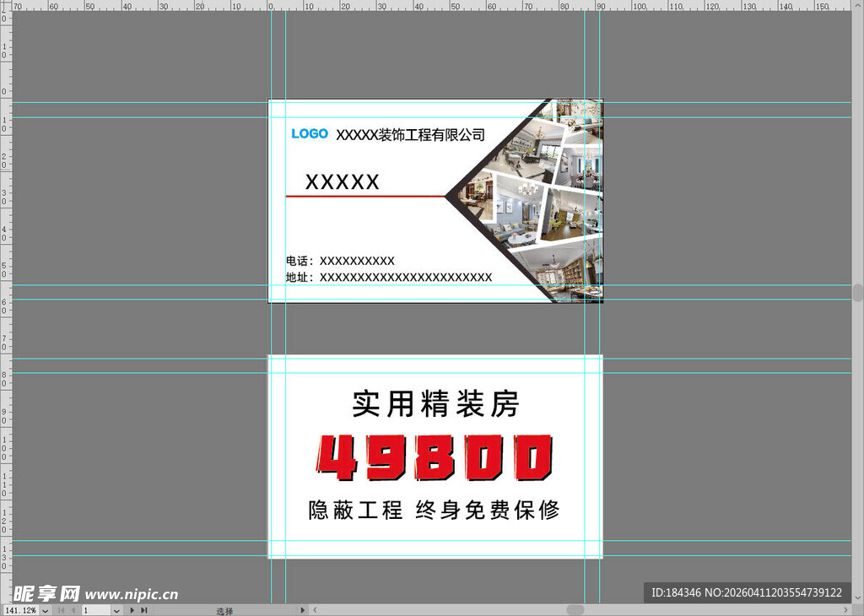The width and height of the screenshot is (864, 616).
Task: Open the zoom level dropdown next to 141.12%
Action: pos(44,610)
